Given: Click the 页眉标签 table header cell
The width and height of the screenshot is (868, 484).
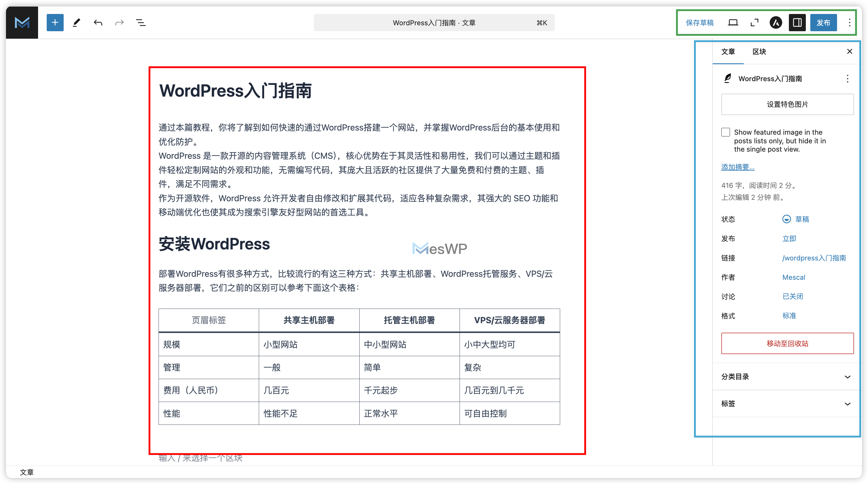Looking at the screenshot, I should (x=209, y=320).
